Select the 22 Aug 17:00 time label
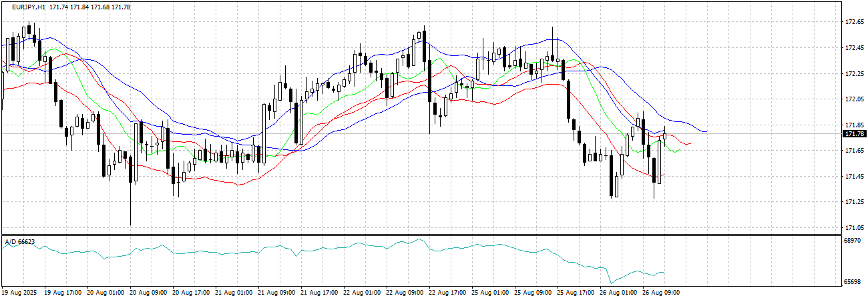 click(x=448, y=293)
